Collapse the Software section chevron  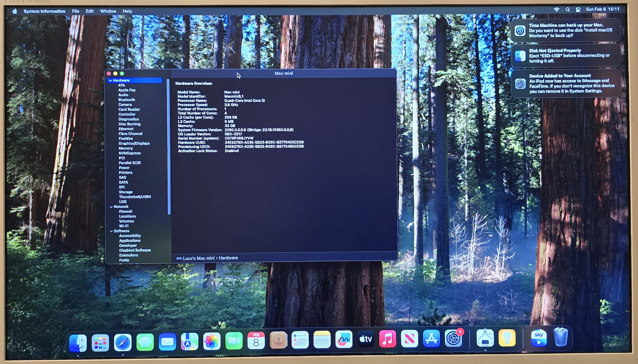pos(111,231)
